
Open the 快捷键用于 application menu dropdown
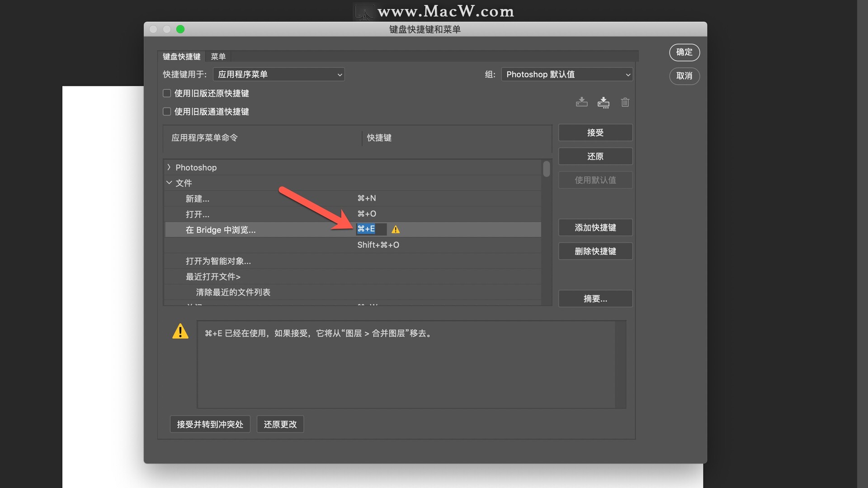point(278,74)
